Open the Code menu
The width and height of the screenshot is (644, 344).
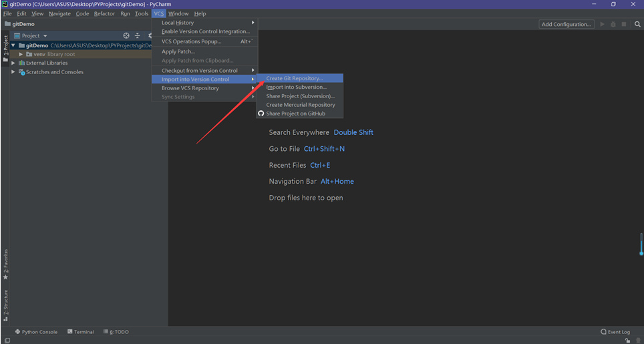(82, 13)
